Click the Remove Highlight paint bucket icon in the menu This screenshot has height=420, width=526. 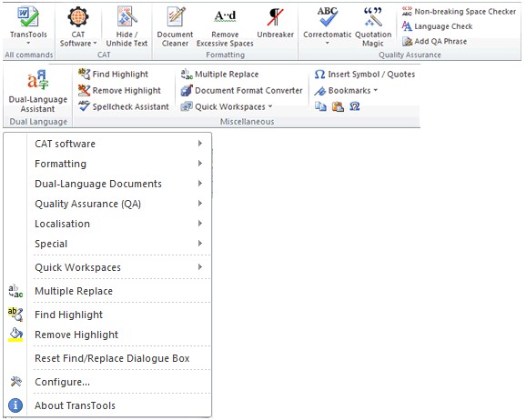(15, 335)
